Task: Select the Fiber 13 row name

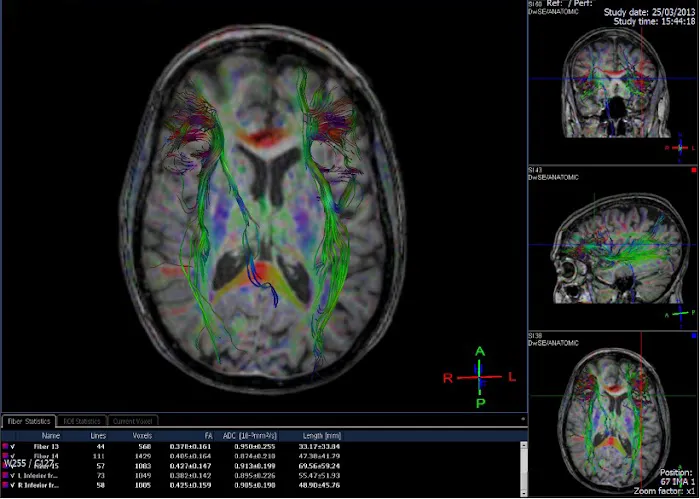Action: pos(46,446)
